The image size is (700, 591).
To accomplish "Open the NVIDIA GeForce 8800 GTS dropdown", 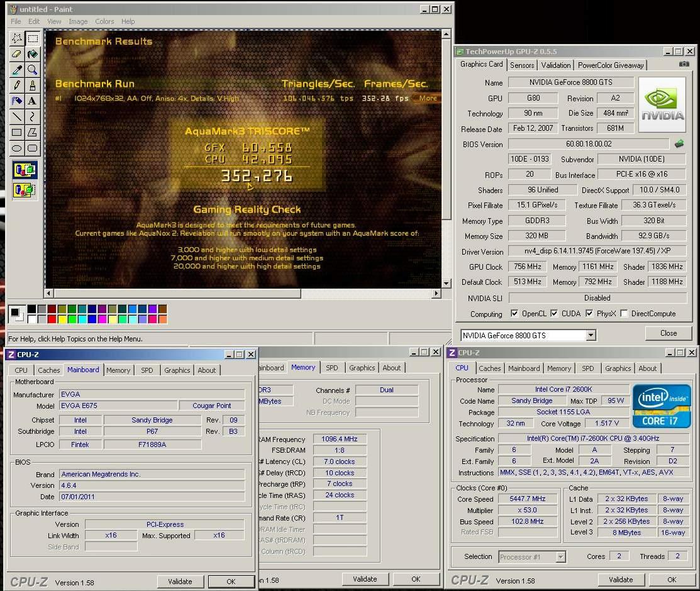I will (x=591, y=335).
